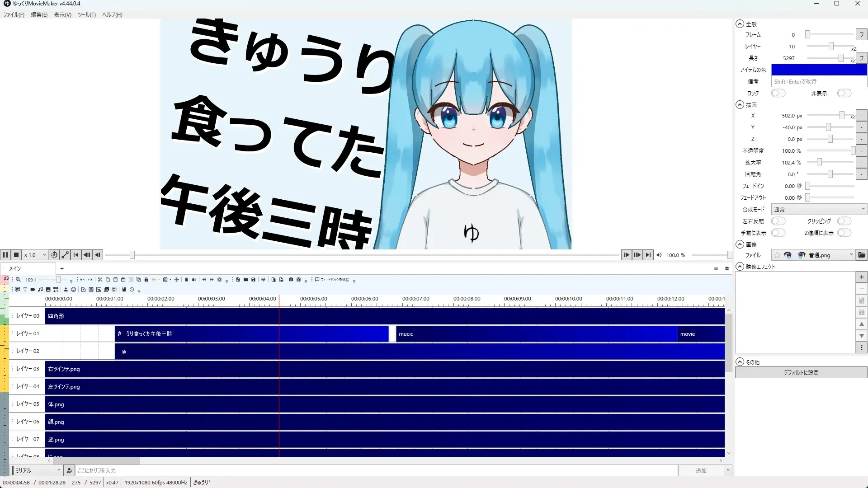Toggle the 非表示 hide switch
This screenshot has width=868, height=488.
click(x=844, y=94)
